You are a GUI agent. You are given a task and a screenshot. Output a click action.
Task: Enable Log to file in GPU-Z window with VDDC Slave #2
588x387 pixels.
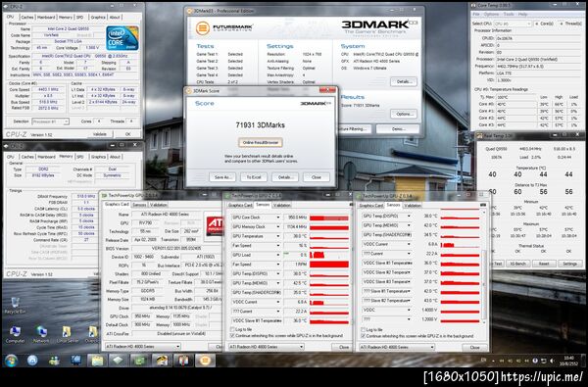[363, 329]
